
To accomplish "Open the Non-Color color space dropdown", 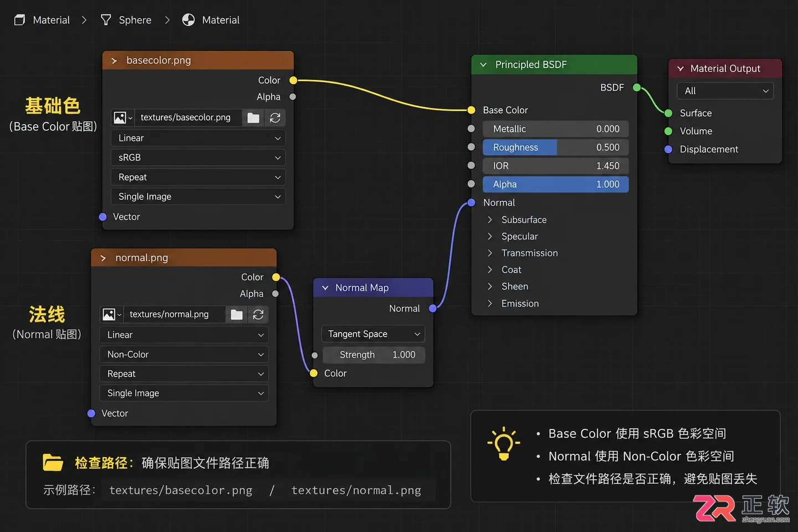I will (184, 354).
